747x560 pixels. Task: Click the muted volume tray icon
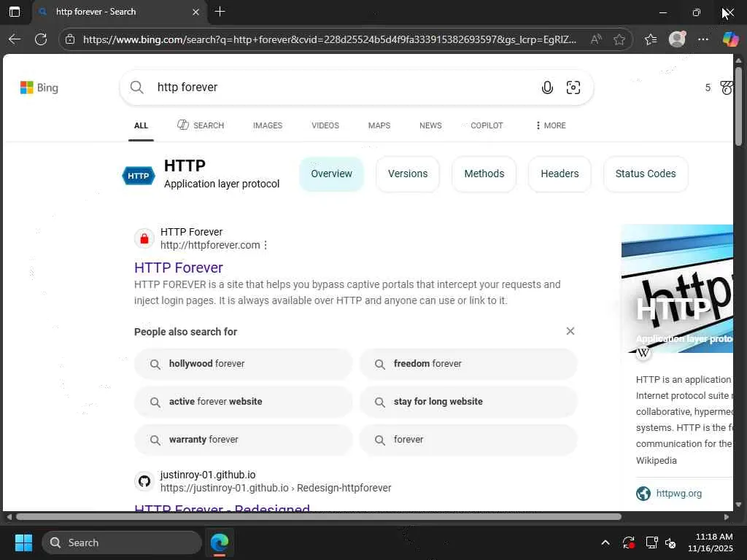[x=670, y=542]
